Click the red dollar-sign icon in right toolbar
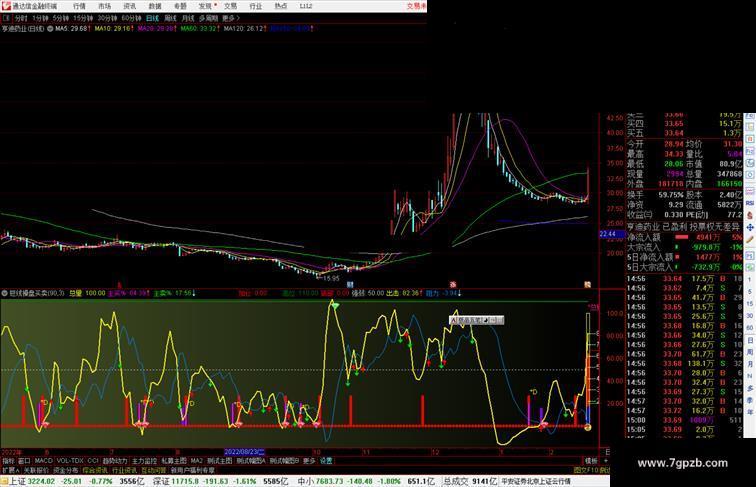Viewport: 756px width, 487px height. [x=750, y=216]
